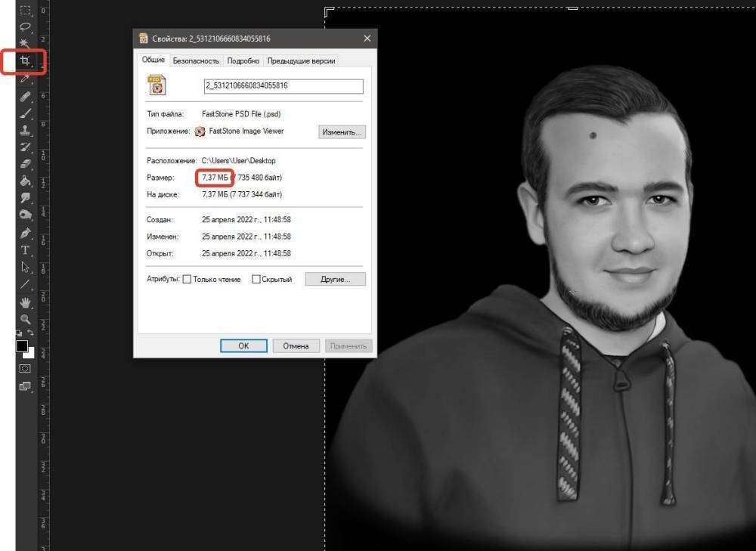Select the Zoom tool

25,319
